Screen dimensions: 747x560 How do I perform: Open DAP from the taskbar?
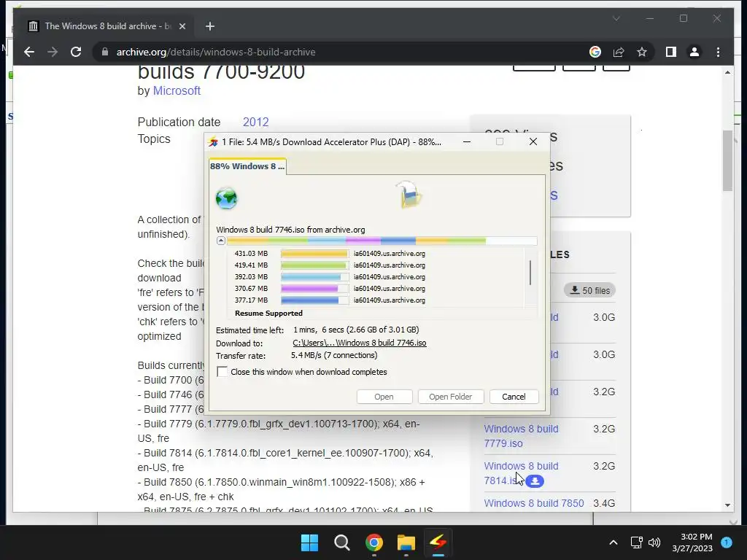point(438,542)
